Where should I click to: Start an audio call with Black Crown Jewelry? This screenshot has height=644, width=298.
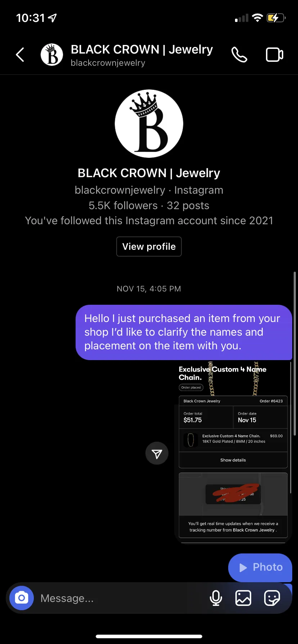pos(239,55)
